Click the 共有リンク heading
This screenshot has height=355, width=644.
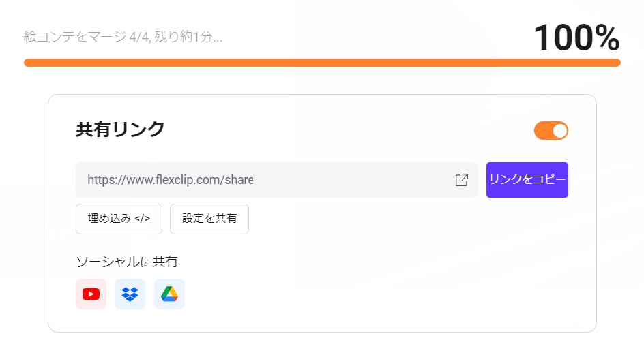coord(120,129)
